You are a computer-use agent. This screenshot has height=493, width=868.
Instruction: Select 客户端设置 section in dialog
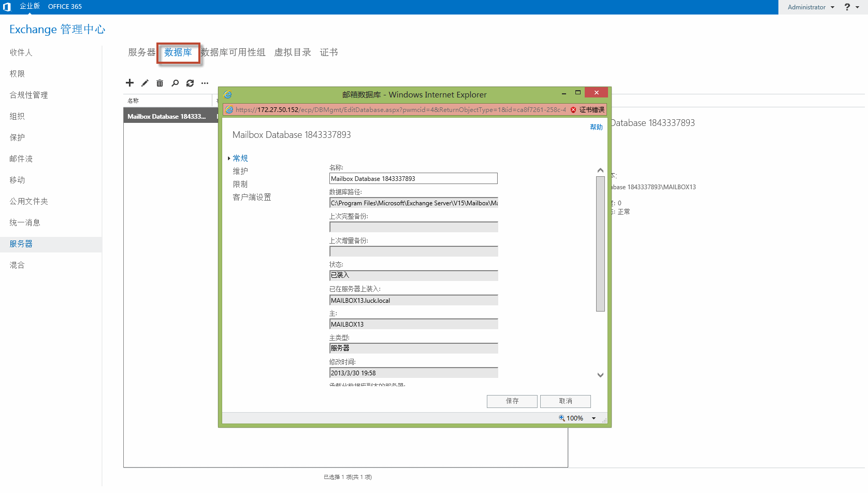(x=252, y=197)
